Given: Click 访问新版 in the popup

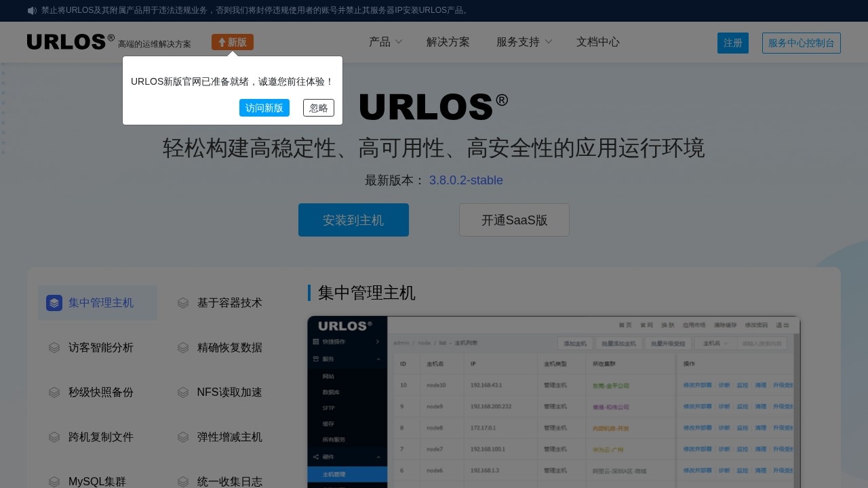Looking at the screenshot, I should (264, 108).
